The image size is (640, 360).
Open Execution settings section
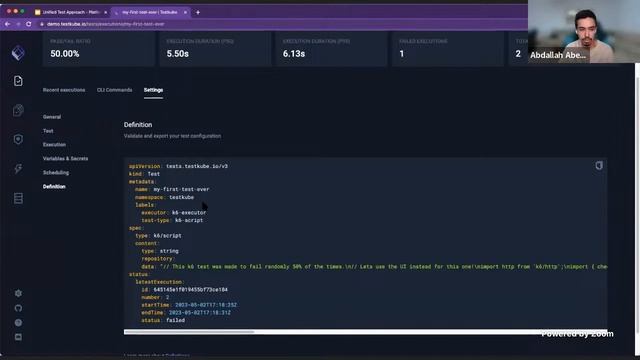(x=54, y=145)
